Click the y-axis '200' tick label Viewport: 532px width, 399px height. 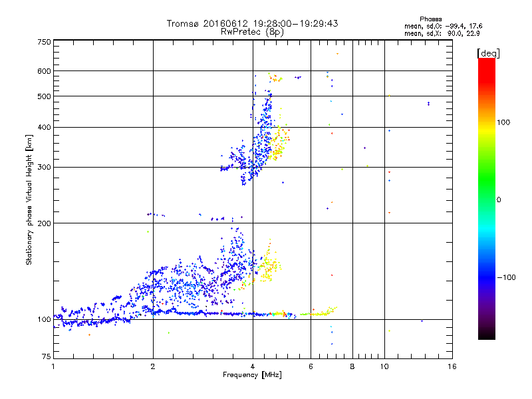pos(45,223)
